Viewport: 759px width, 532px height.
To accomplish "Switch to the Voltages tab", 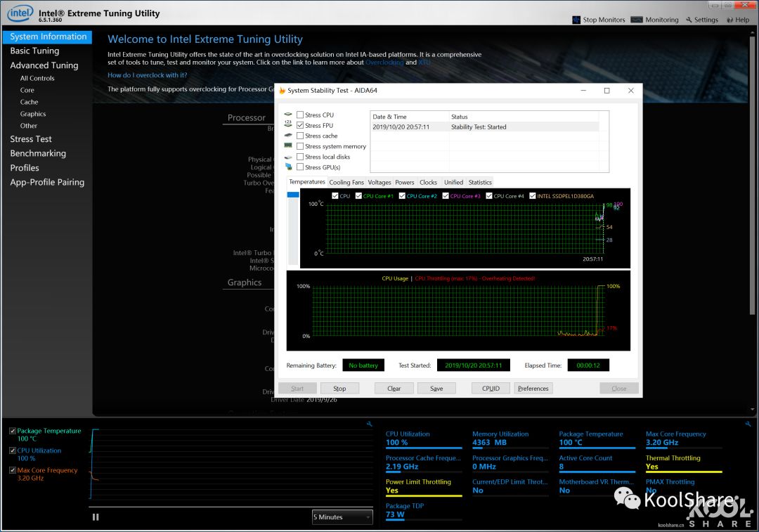I will (379, 183).
